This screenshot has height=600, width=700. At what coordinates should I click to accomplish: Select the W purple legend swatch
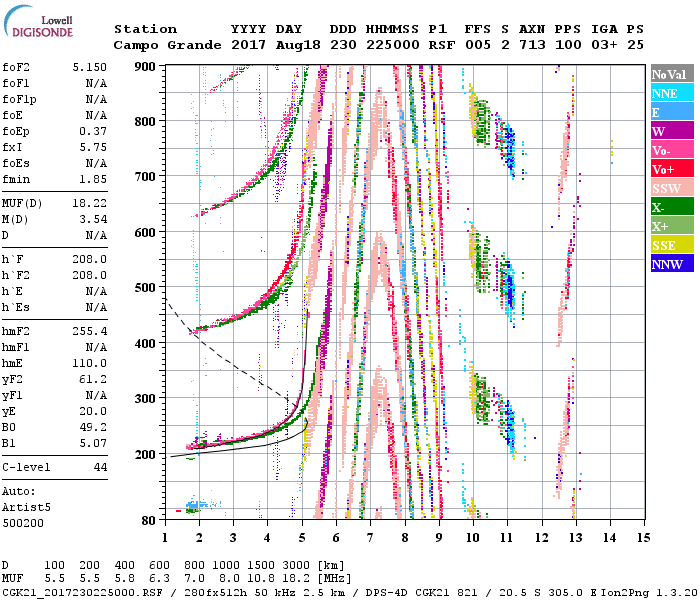[672, 131]
